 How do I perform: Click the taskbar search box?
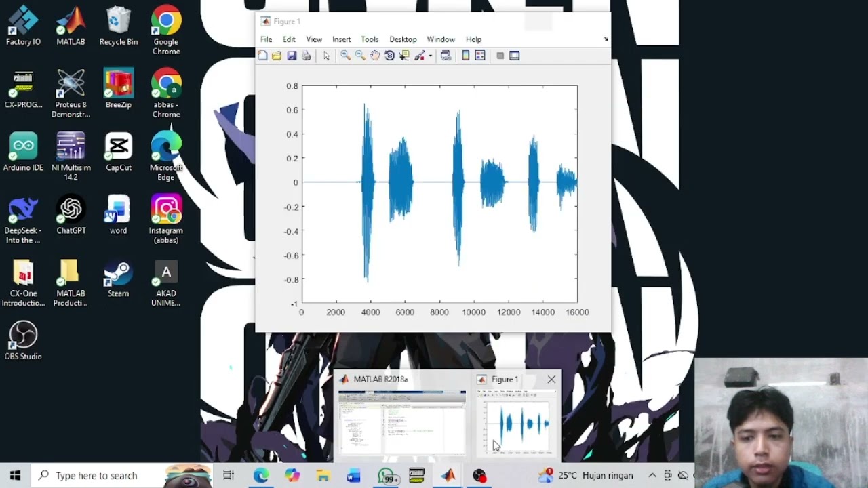122,476
